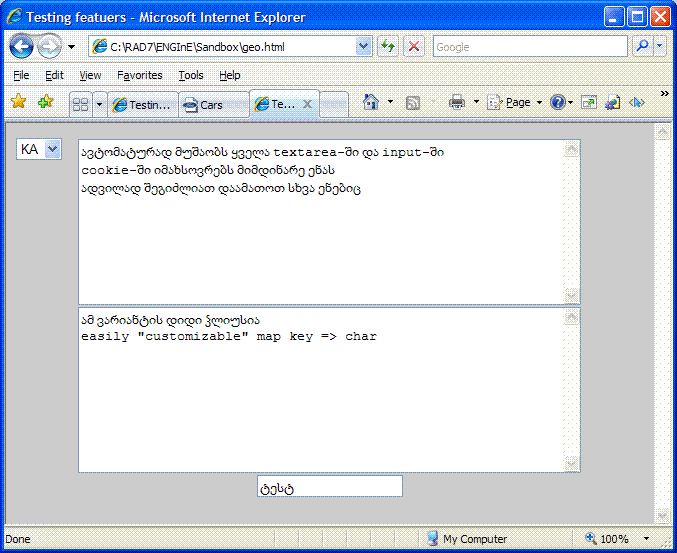
Task: Open the Edit menu
Action: 54,75
